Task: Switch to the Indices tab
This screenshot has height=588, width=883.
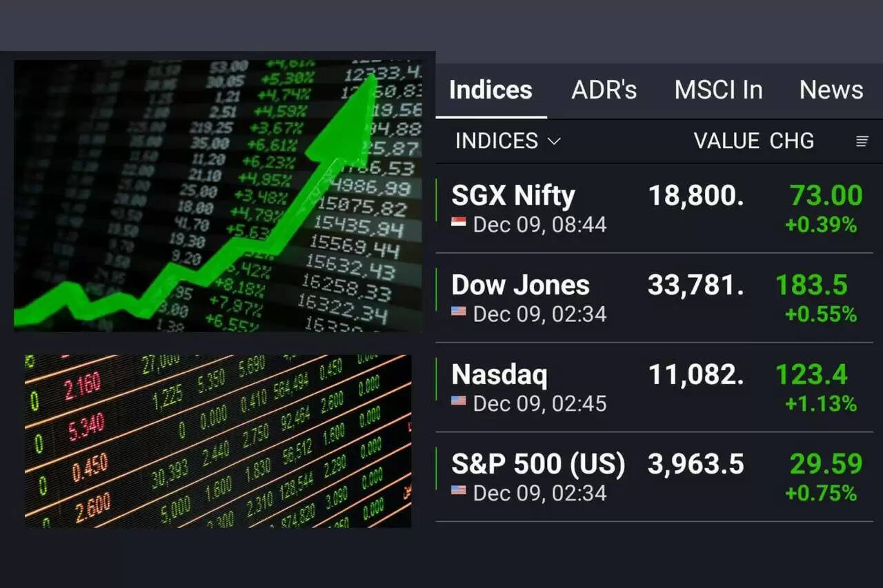Action: [490, 90]
